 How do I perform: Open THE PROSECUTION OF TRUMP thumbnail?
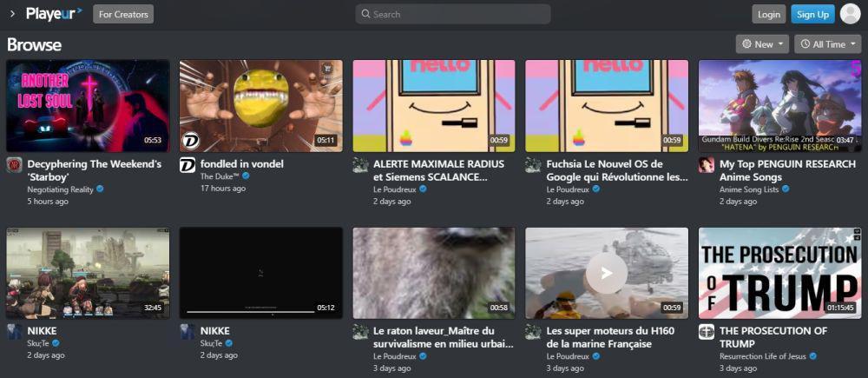780,273
